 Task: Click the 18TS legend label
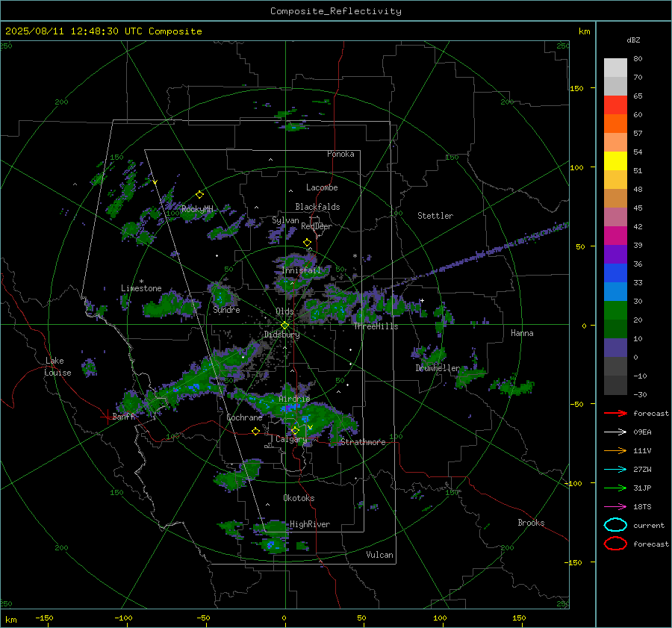click(x=642, y=507)
